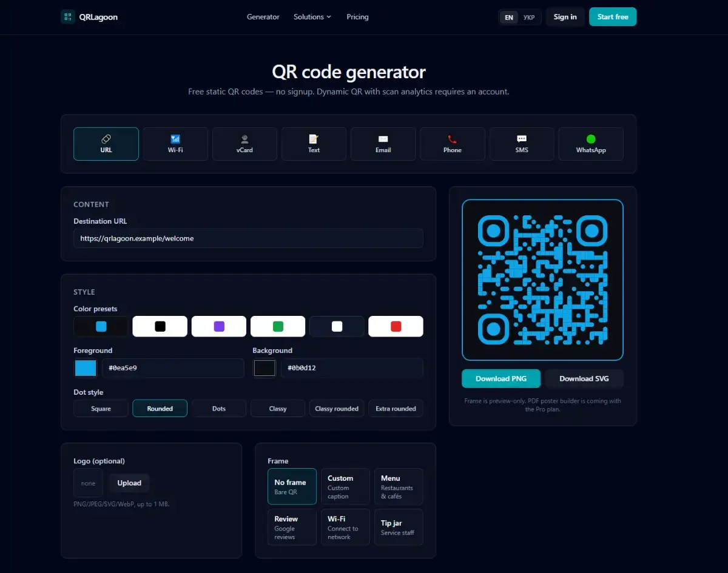Click the QRLagoon brand name

pos(98,17)
